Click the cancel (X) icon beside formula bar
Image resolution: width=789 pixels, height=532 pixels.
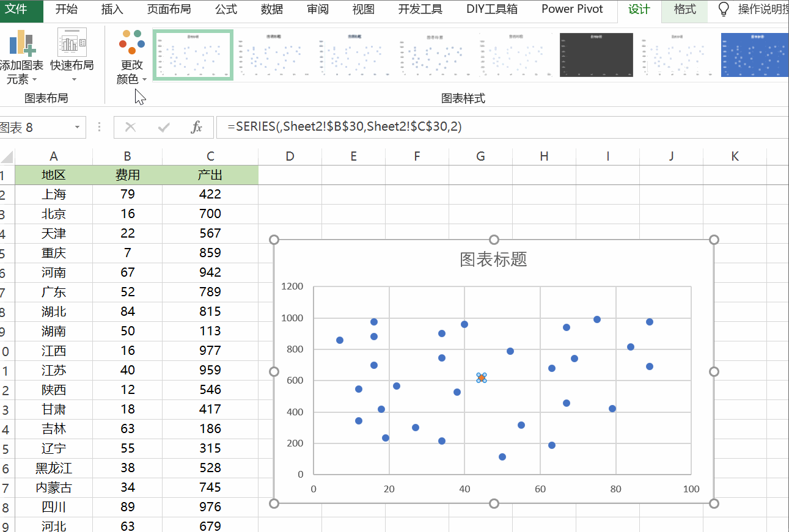(x=131, y=127)
